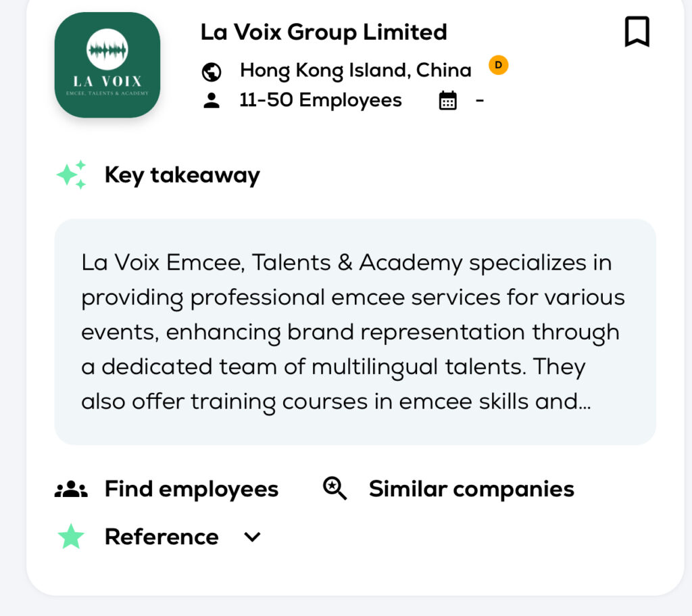Bookmark the La Voix Group Limited card
Screen dimensions: 692x616
click(x=637, y=32)
